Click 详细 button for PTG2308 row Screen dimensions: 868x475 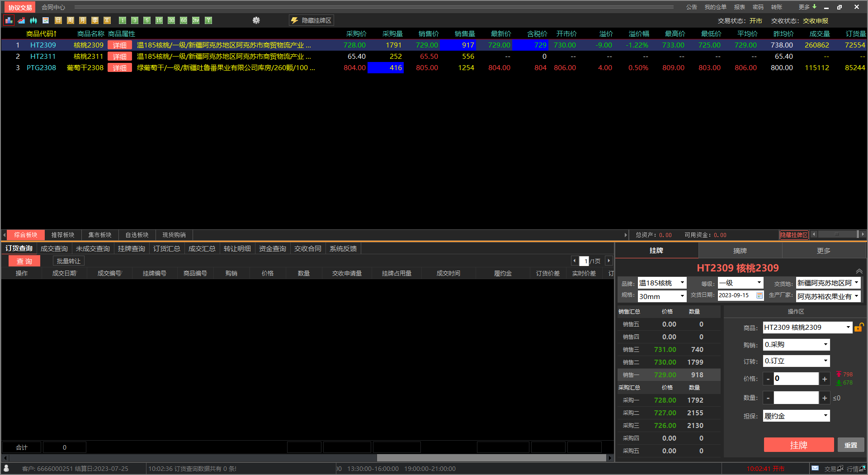coord(120,67)
